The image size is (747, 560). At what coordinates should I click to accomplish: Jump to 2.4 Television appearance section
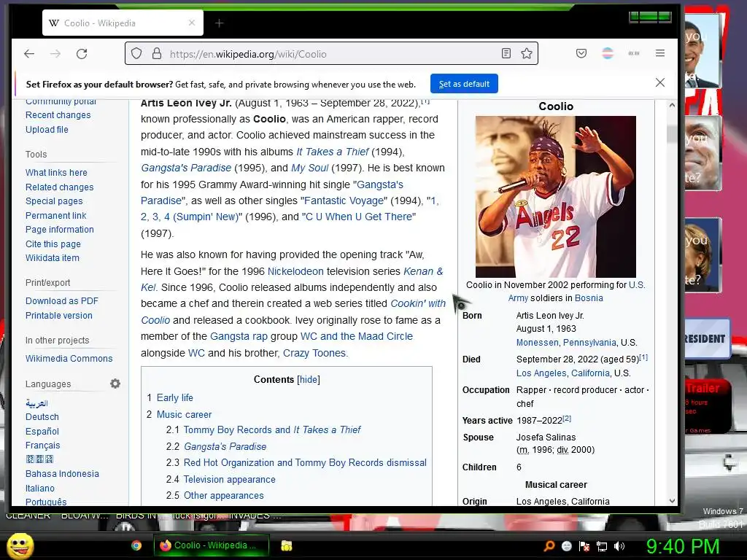click(229, 480)
